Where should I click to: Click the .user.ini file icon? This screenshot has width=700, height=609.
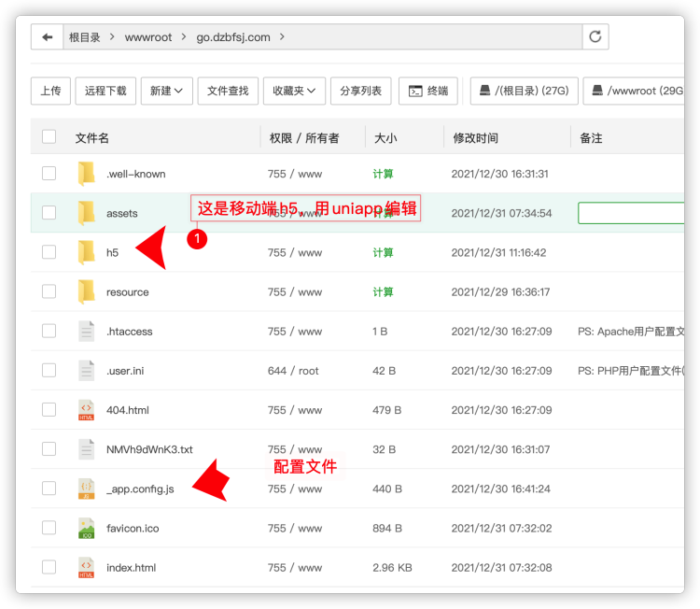86,371
